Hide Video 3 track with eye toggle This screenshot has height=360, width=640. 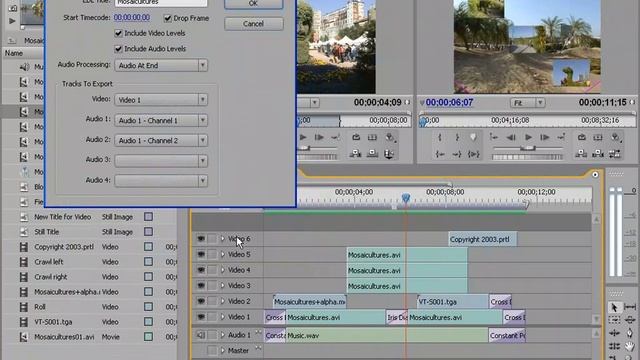(201, 285)
